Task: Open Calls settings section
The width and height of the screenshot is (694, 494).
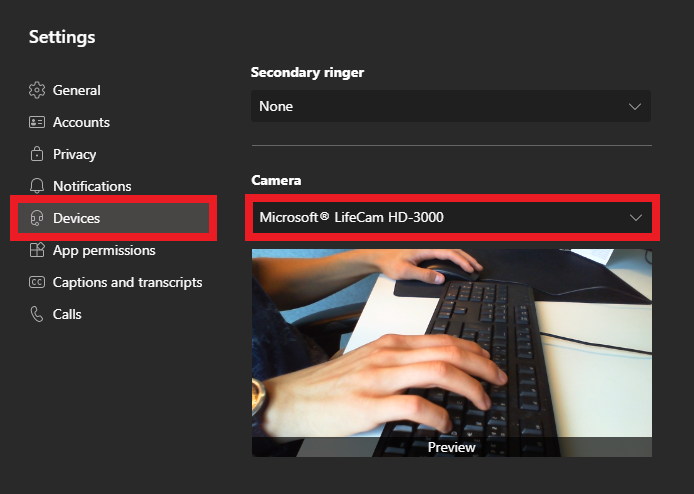Action: (x=113, y=314)
